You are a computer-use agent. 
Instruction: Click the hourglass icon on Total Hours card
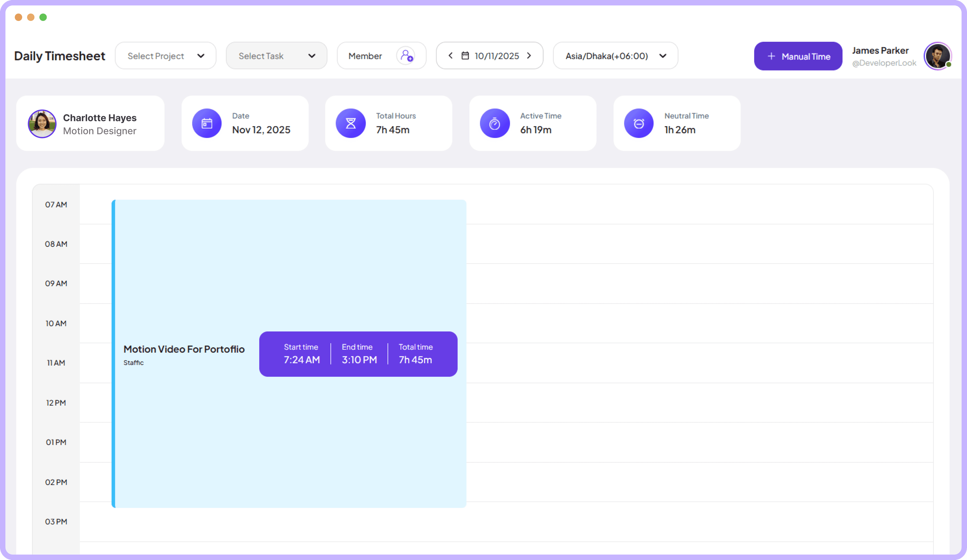pos(350,123)
